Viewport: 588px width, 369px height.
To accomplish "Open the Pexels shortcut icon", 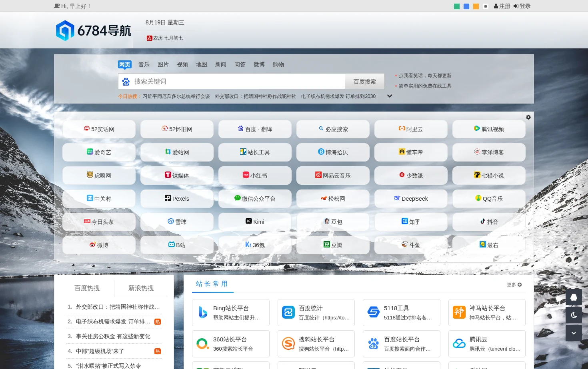I will pos(168,198).
